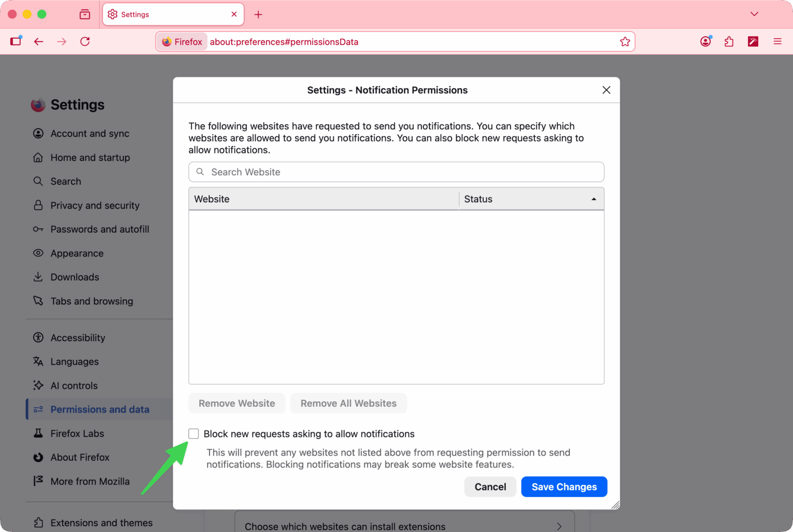Open the Firefox sidebar toggle icon
This screenshot has height=532, width=793.
[x=16, y=41]
